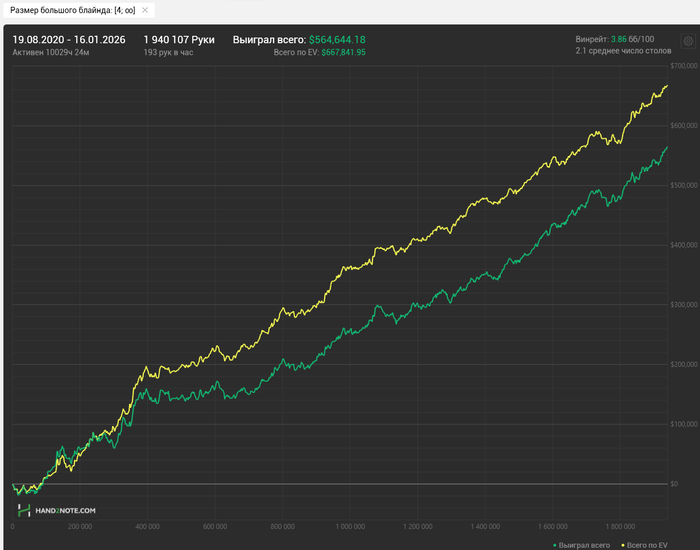700x550 pixels.
Task: Click the 400 000 x-axis label
Action: click(147, 527)
